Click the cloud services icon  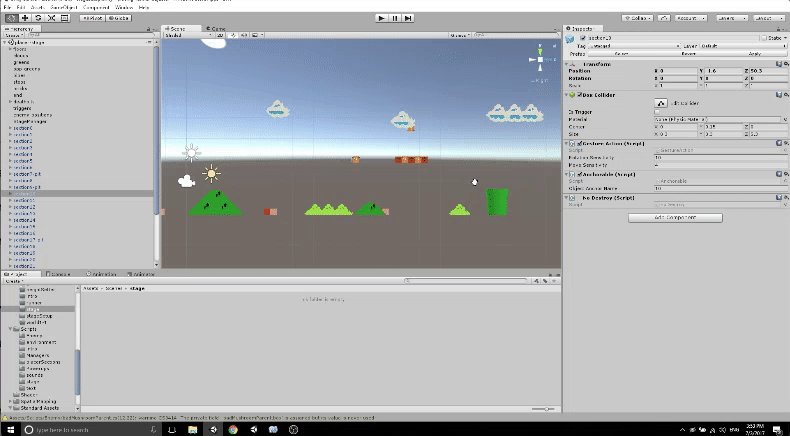click(664, 18)
